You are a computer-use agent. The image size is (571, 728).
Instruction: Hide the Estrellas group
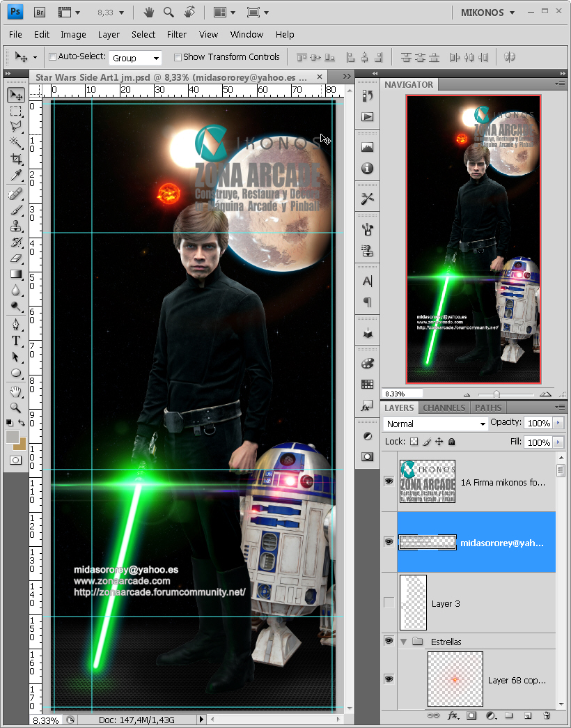click(x=389, y=641)
